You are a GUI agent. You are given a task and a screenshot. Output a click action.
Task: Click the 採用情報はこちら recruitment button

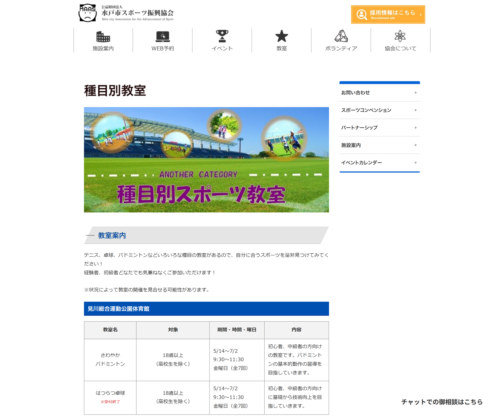click(x=388, y=14)
